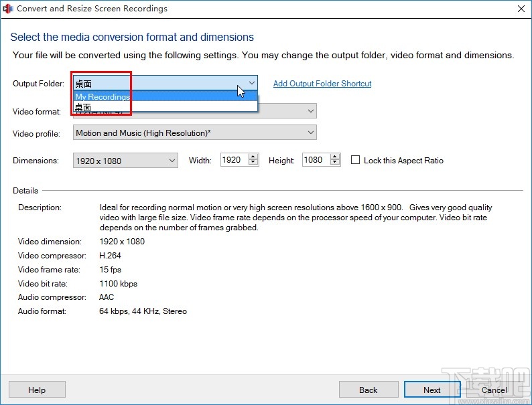Select My Recordings from folder list
Image resolution: width=532 pixels, height=405 pixels.
click(x=165, y=96)
